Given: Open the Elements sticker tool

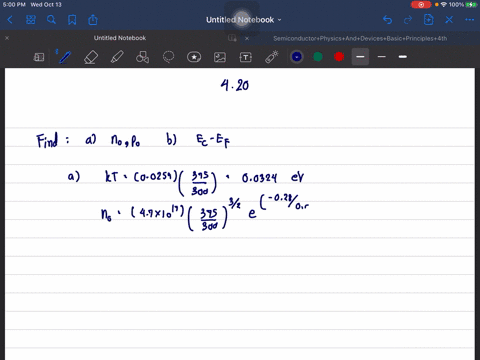Looking at the screenshot, I should (x=194, y=57).
